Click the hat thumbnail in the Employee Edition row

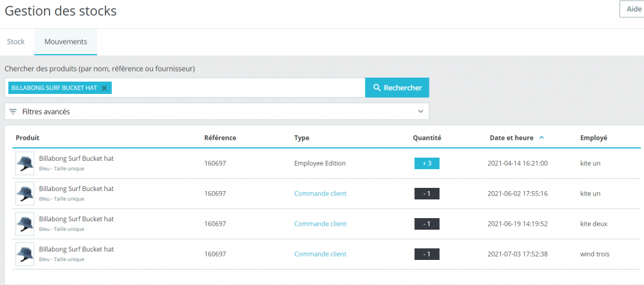25,163
